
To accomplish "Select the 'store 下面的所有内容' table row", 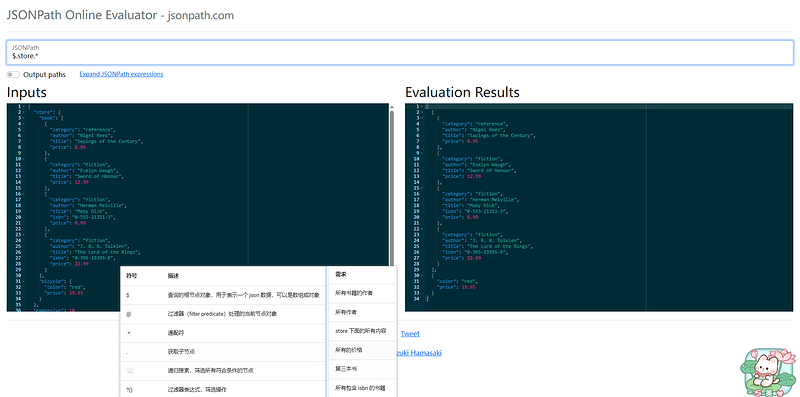I will (x=361, y=331).
